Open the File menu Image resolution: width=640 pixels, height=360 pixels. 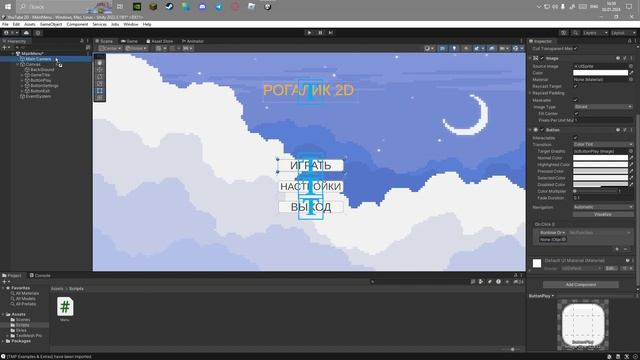pos(5,24)
